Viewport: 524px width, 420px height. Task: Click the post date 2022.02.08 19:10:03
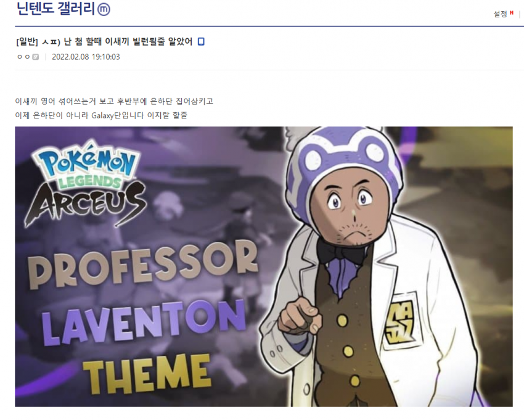click(x=86, y=57)
